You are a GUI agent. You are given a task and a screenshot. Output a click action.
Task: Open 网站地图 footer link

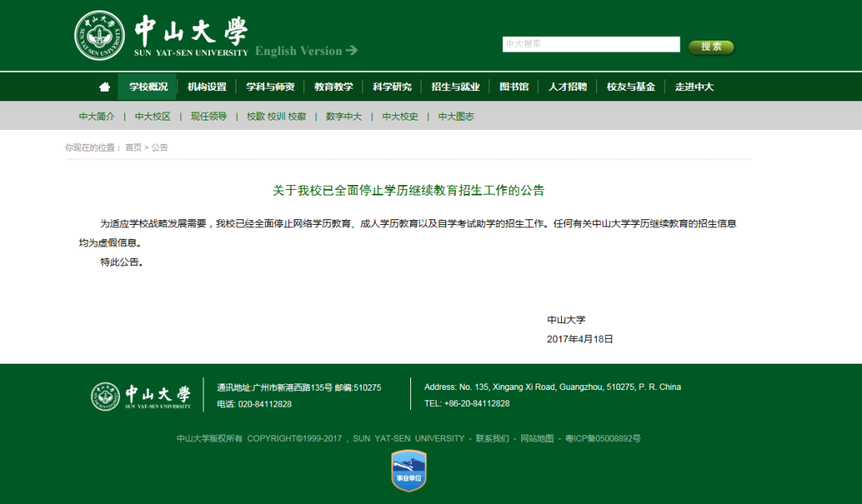[537, 438]
